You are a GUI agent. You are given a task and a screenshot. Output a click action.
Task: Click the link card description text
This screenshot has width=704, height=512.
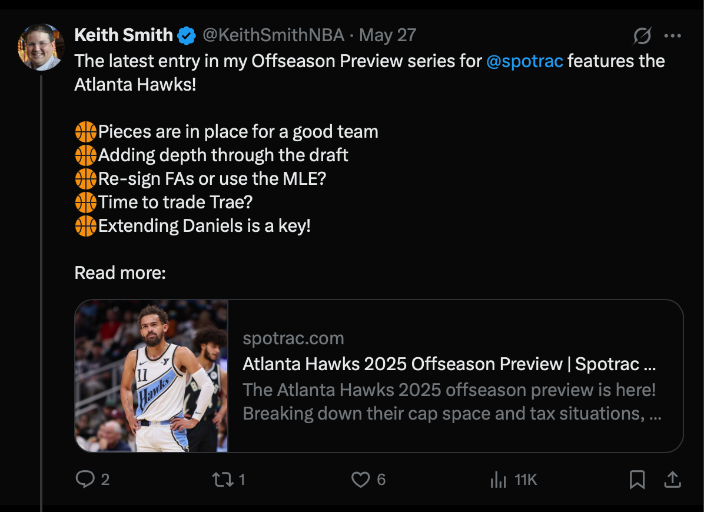[449, 401]
